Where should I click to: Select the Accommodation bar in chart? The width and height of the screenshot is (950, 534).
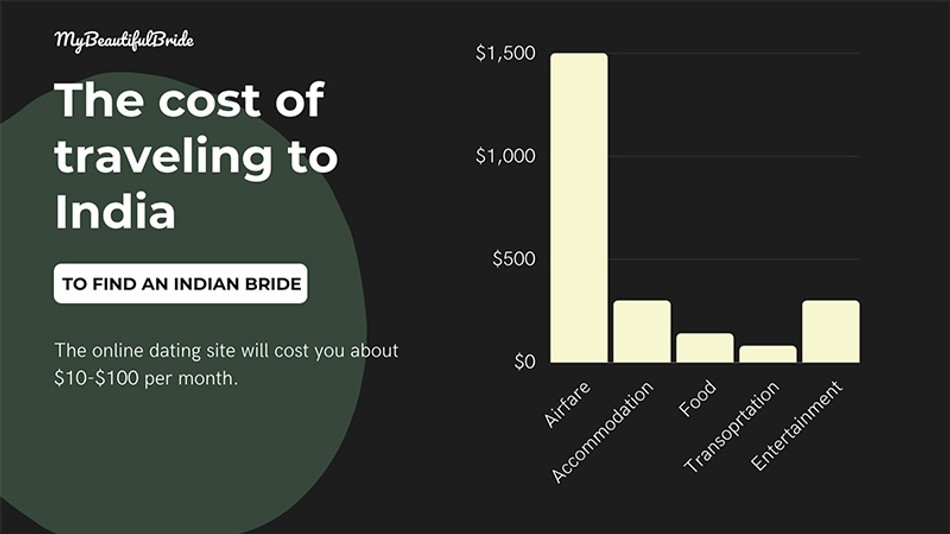pyautogui.click(x=642, y=332)
